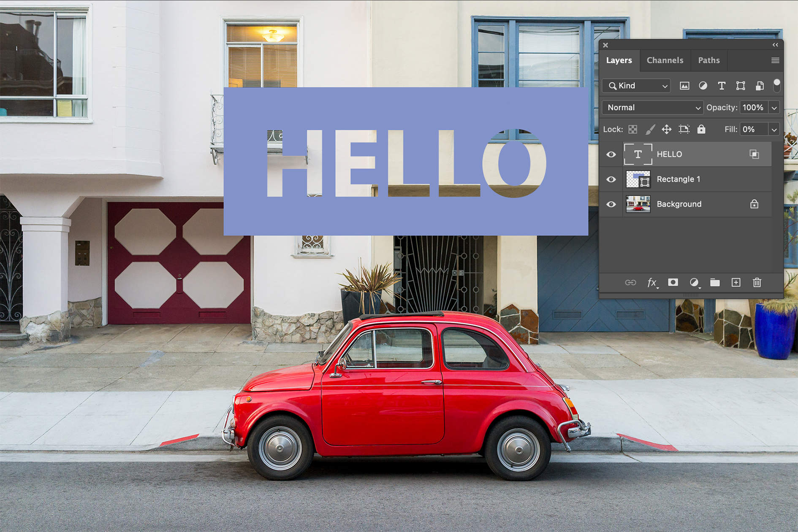Viewport: 798px width, 532px height.
Task: Click the Background layer lock icon
Action: pos(754,204)
